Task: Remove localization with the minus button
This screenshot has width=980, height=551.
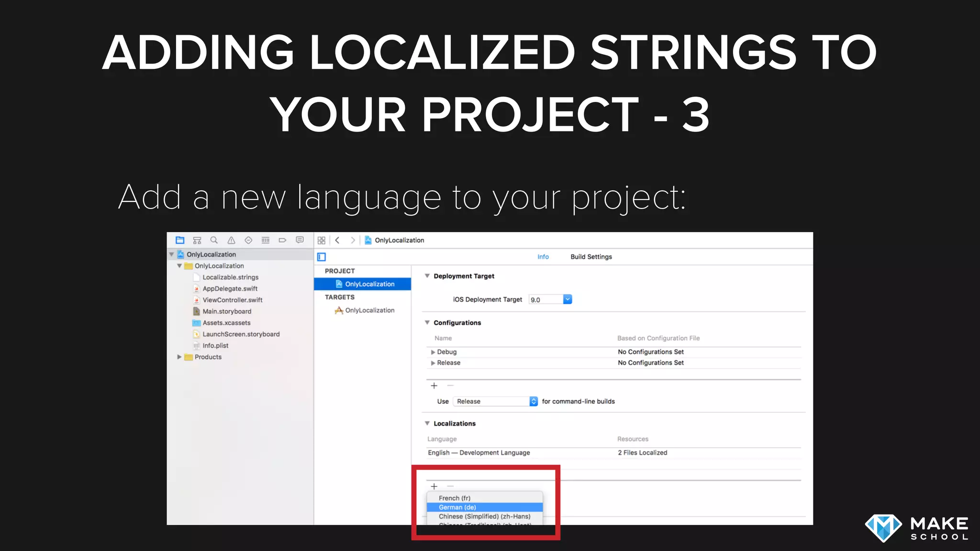Action: point(450,486)
